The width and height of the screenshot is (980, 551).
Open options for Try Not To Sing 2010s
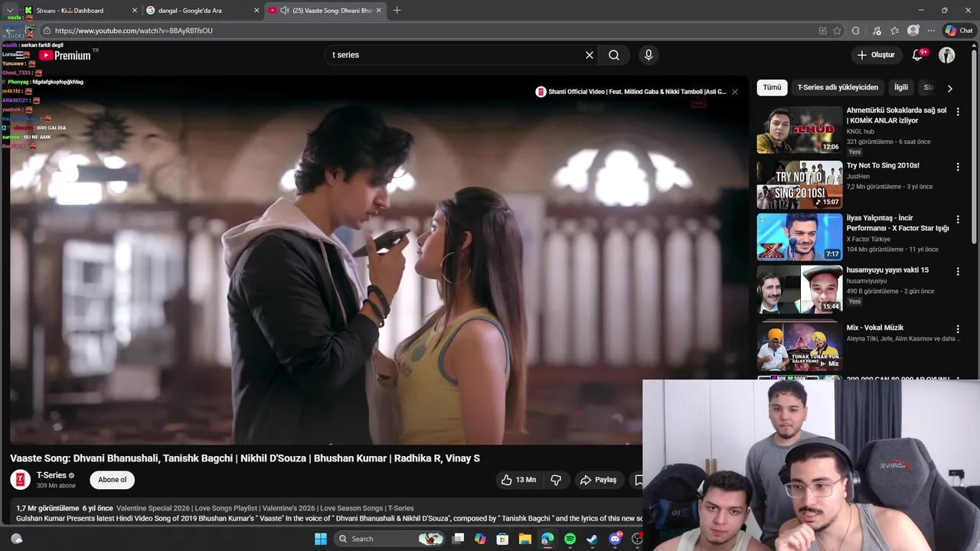pyautogui.click(x=957, y=167)
